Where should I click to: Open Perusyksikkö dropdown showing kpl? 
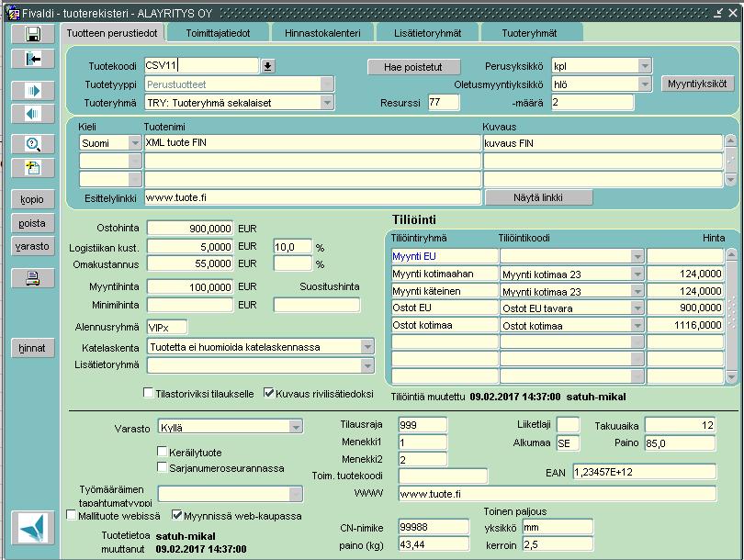click(645, 66)
